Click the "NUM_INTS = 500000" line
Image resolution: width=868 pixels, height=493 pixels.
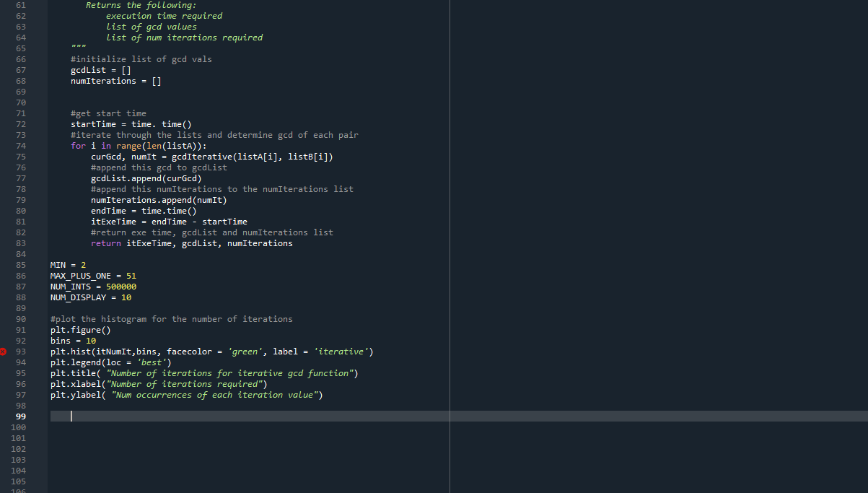[93, 287]
